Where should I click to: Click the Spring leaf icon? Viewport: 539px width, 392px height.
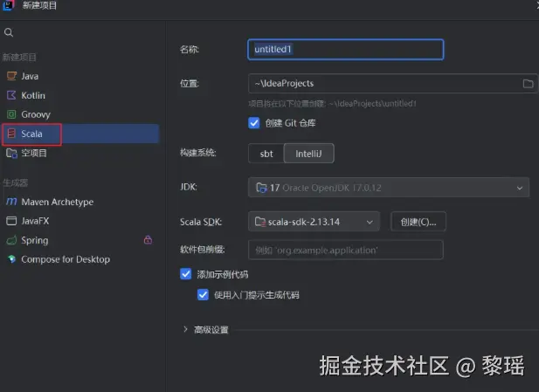11,240
